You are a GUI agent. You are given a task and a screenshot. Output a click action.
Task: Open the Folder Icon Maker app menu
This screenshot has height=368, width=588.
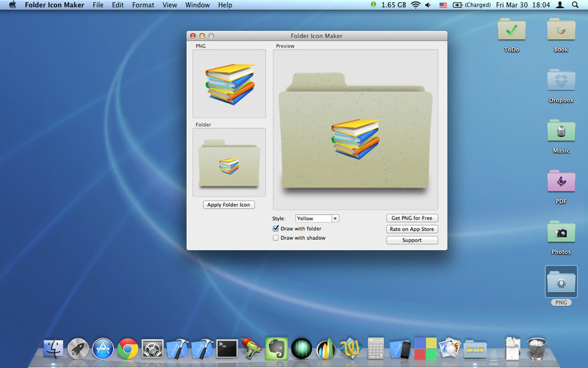(x=54, y=5)
